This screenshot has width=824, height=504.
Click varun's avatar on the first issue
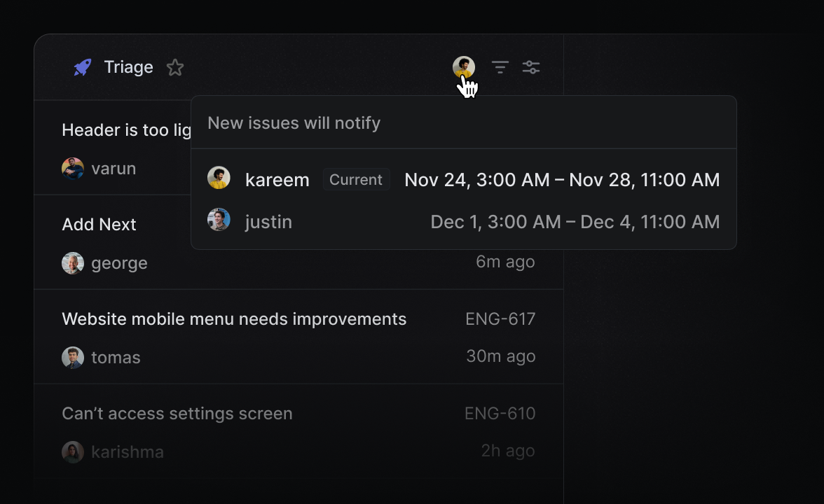pyautogui.click(x=73, y=169)
